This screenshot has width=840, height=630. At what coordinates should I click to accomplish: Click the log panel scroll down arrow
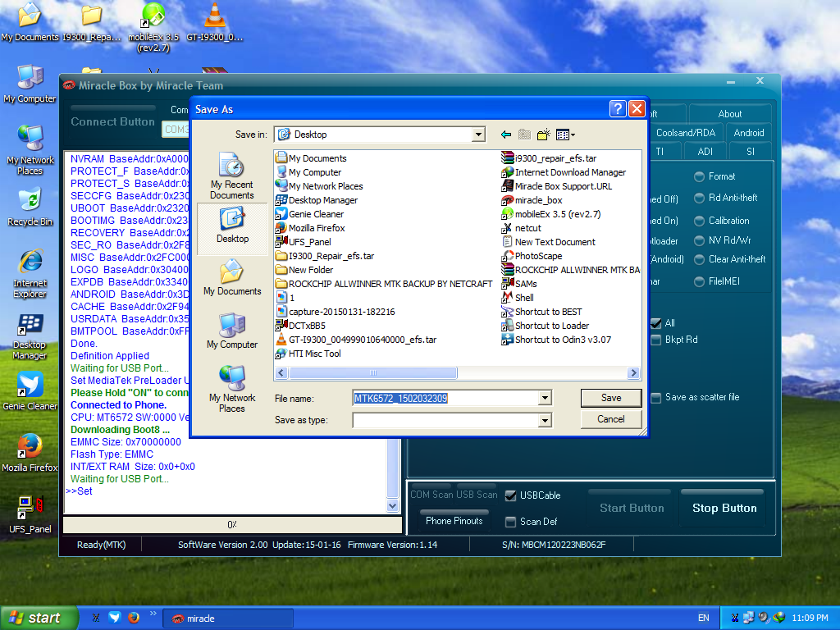393,505
